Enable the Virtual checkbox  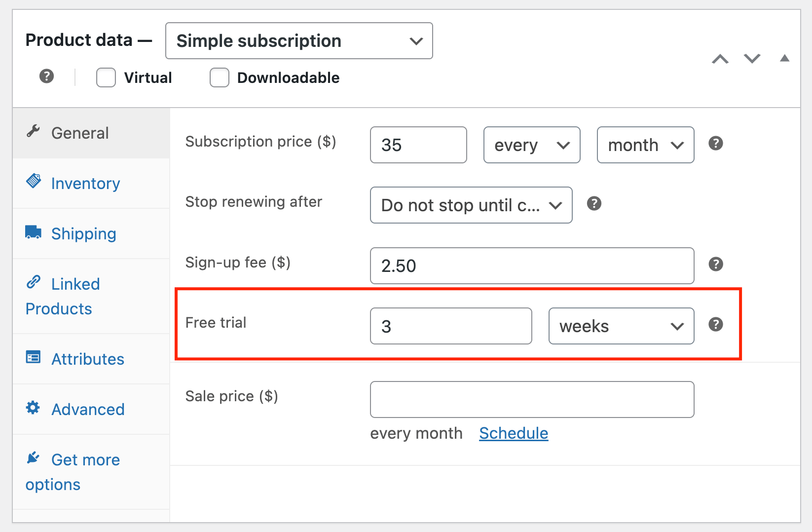106,77
